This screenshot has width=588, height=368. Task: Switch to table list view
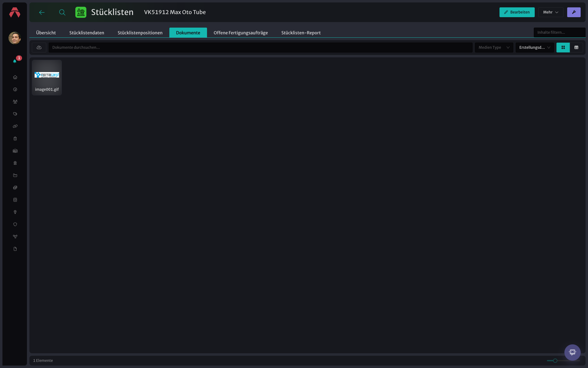[x=576, y=48]
